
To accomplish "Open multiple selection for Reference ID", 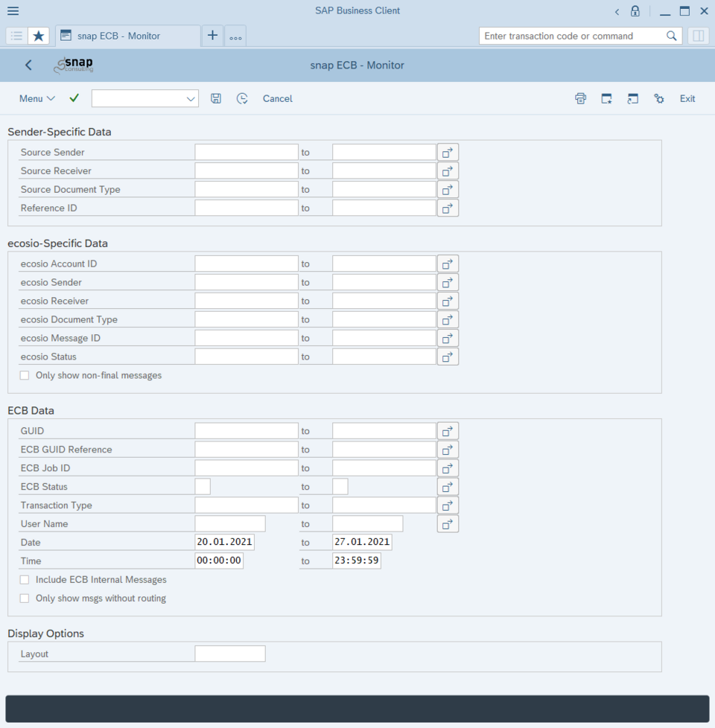I will (x=448, y=208).
